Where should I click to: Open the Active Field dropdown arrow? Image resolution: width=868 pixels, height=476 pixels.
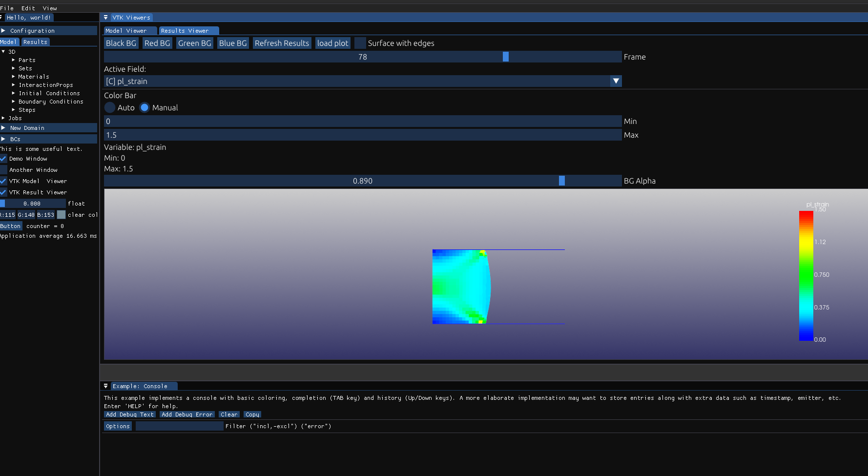(616, 81)
